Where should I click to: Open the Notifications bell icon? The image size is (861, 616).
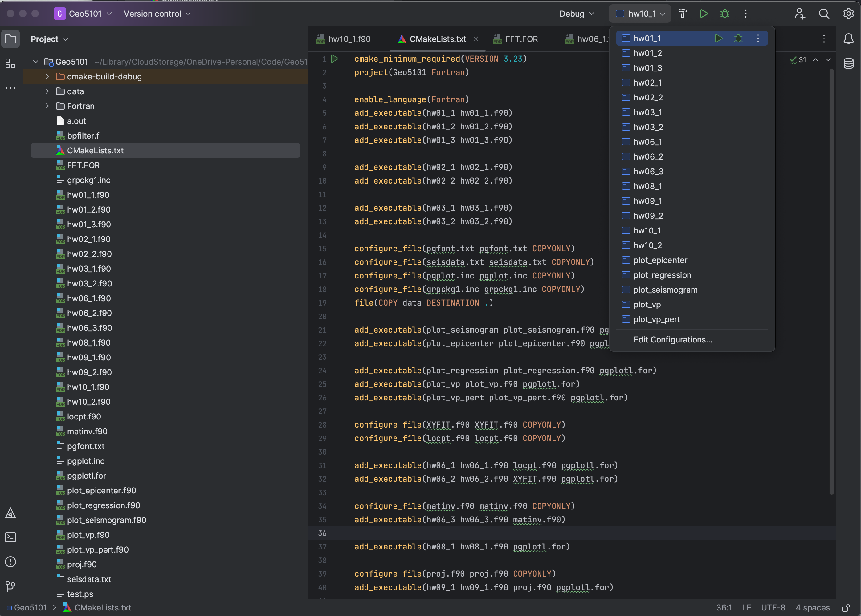[848, 39]
